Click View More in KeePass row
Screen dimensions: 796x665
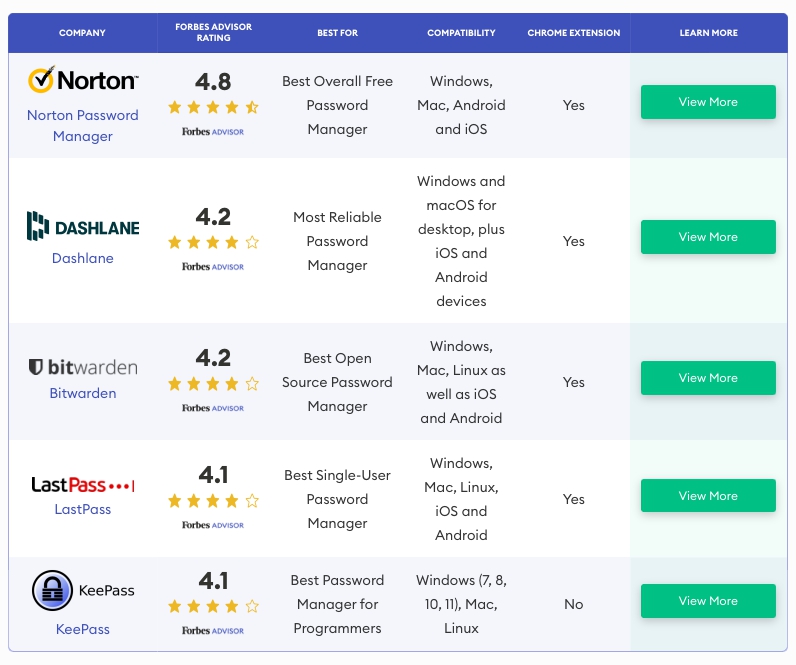708,601
